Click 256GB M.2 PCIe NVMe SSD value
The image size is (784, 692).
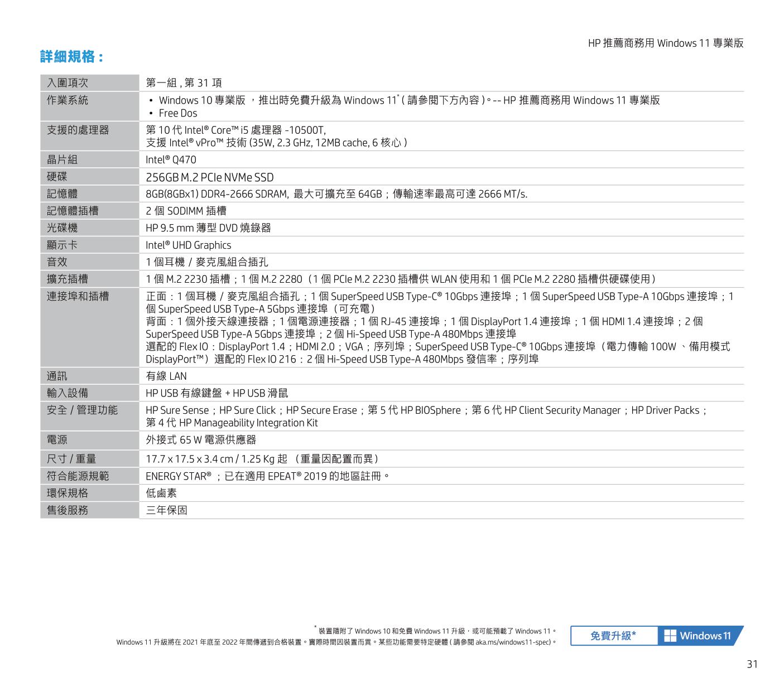210,177
